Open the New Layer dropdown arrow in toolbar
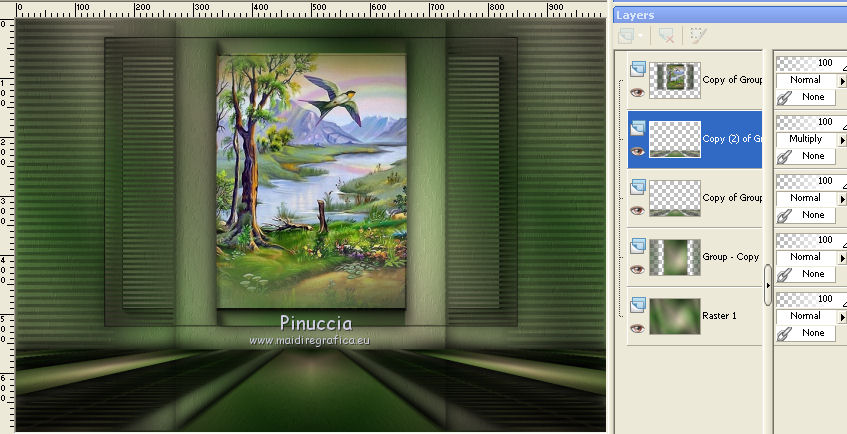The image size is (847, 434). point(641,37)
